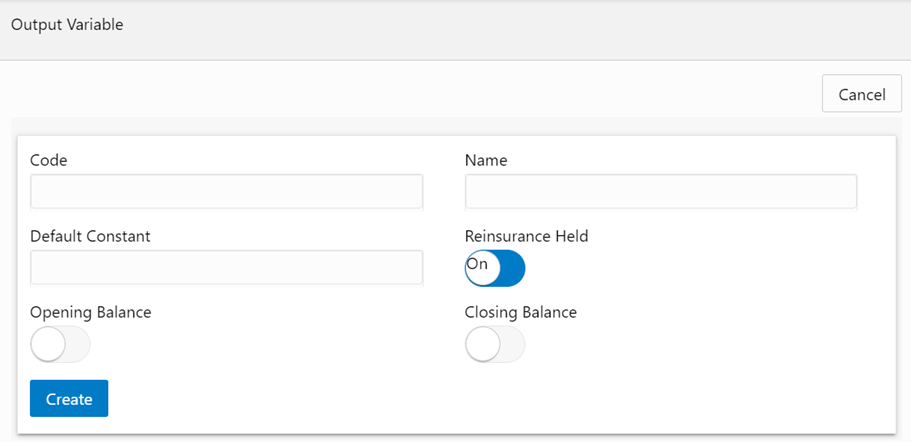Viewport: 911px width, 442px height.
Task: Turn off the Reinsurance Held switch
Action: coord(495,268)
